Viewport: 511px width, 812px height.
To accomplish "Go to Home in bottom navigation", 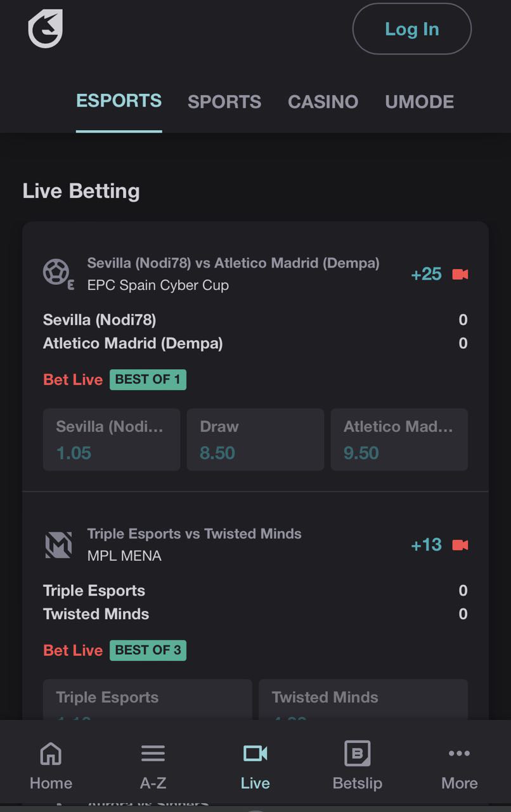I will (x=51, y=766).
